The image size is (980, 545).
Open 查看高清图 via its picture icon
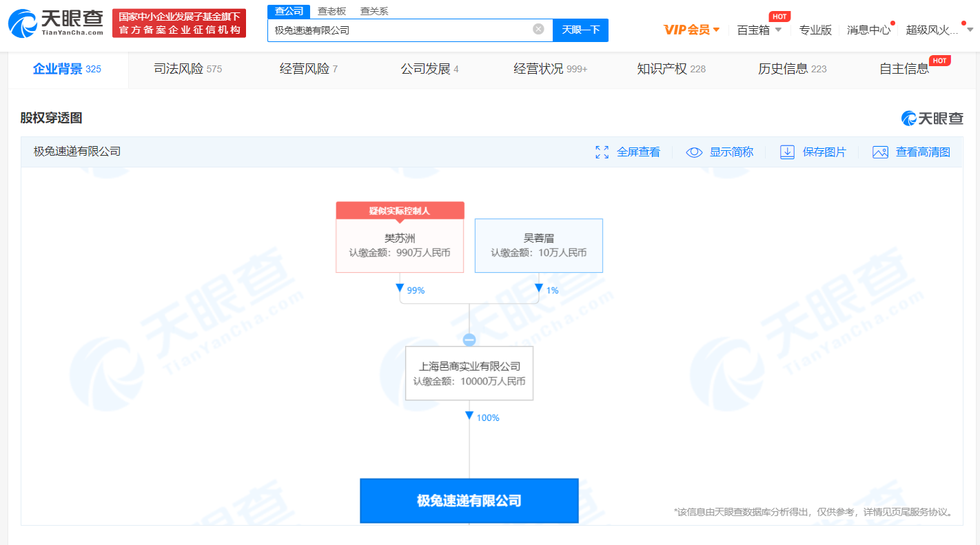(880, 152)
